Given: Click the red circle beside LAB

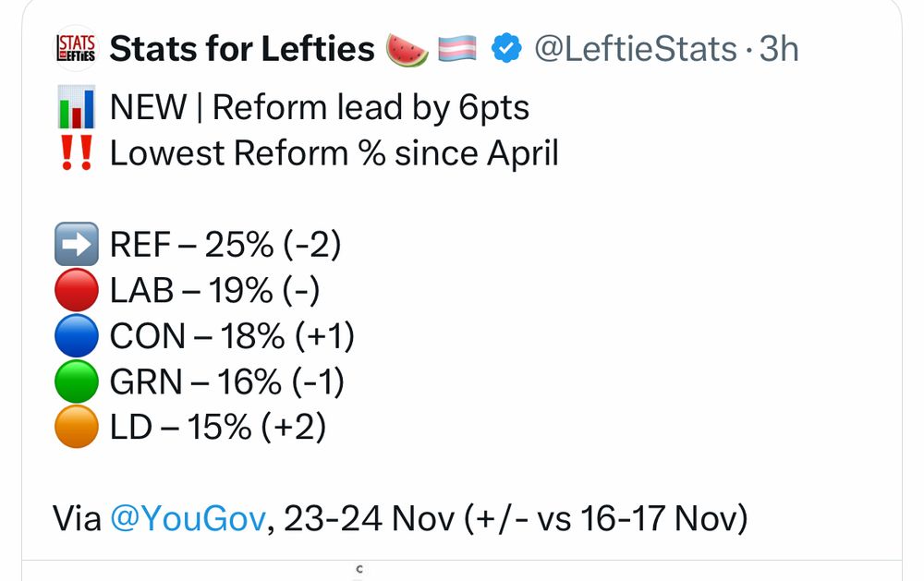Looking at the screenshot, I should click(77, 290).
